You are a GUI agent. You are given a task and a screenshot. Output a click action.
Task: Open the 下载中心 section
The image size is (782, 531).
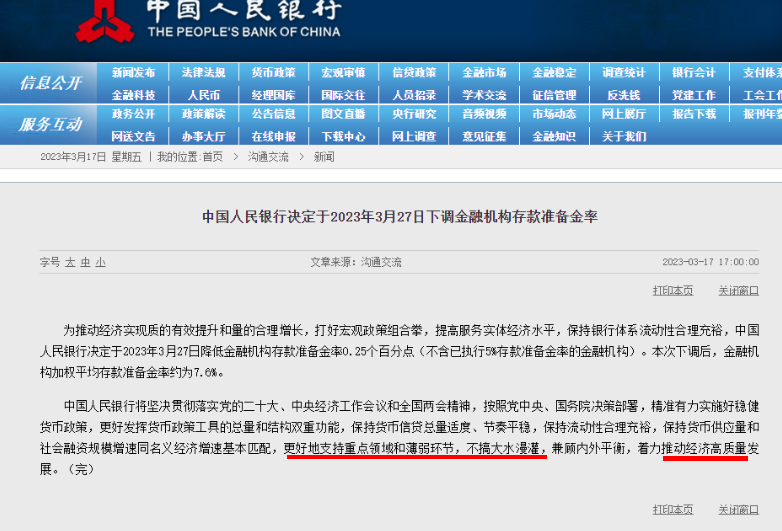[x=344, y=137]
